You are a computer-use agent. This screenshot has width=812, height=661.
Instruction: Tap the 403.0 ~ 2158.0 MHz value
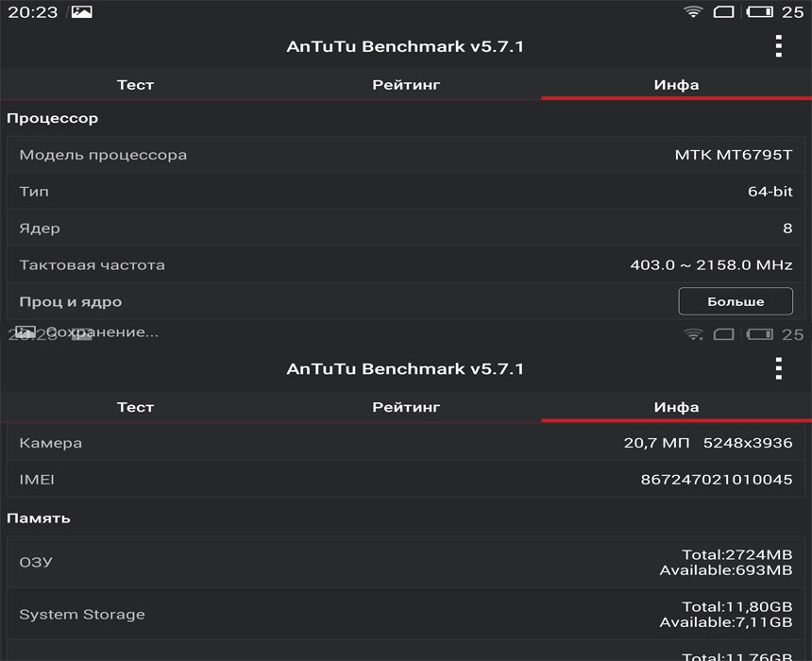(711, 264)
